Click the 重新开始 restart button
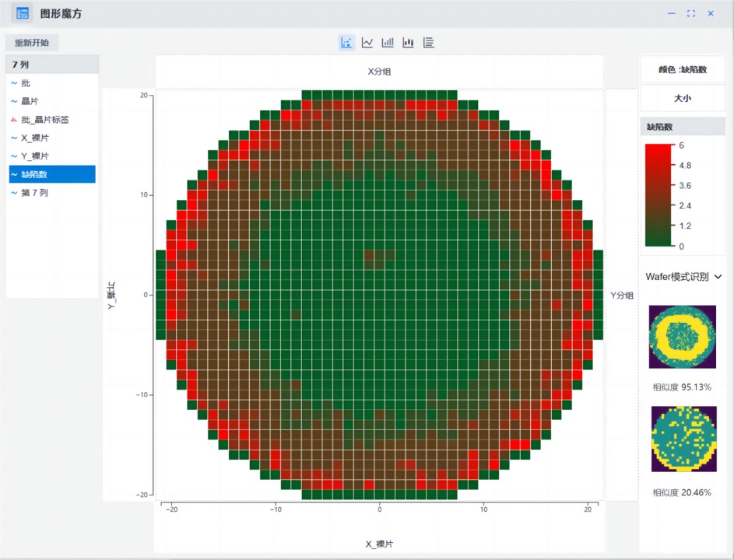 pos(32,43)
